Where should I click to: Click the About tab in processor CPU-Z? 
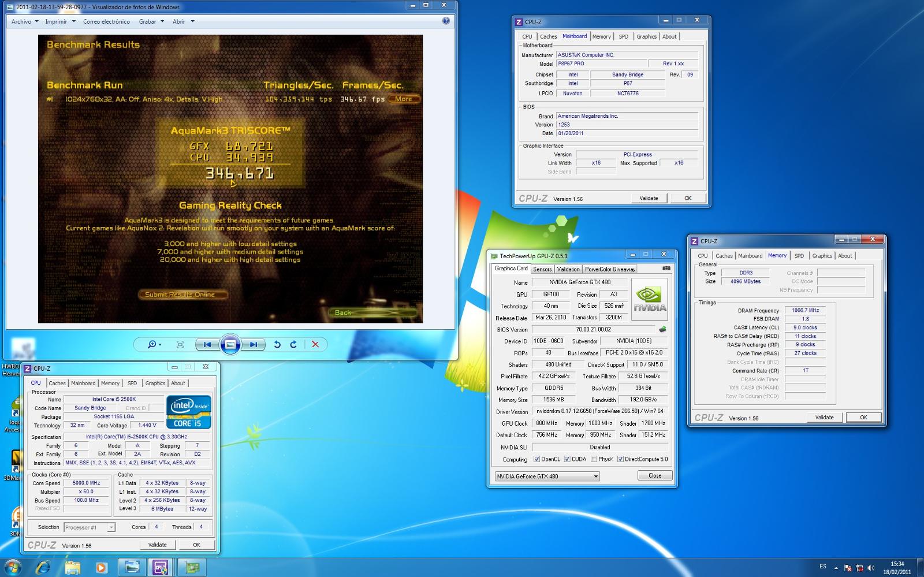(178, 383)
